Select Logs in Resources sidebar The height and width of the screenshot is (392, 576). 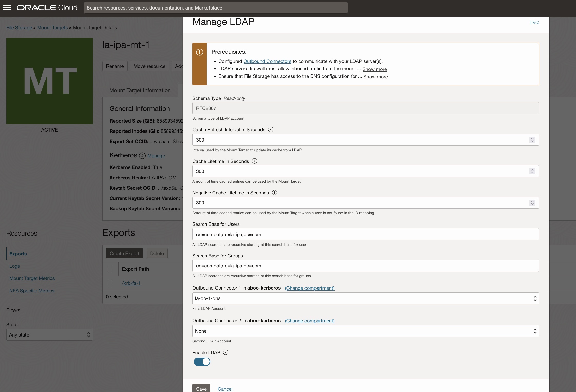[14, 266]
